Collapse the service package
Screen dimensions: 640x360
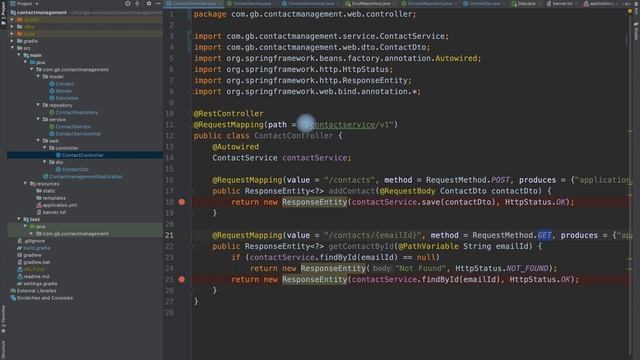coord(38,119)
